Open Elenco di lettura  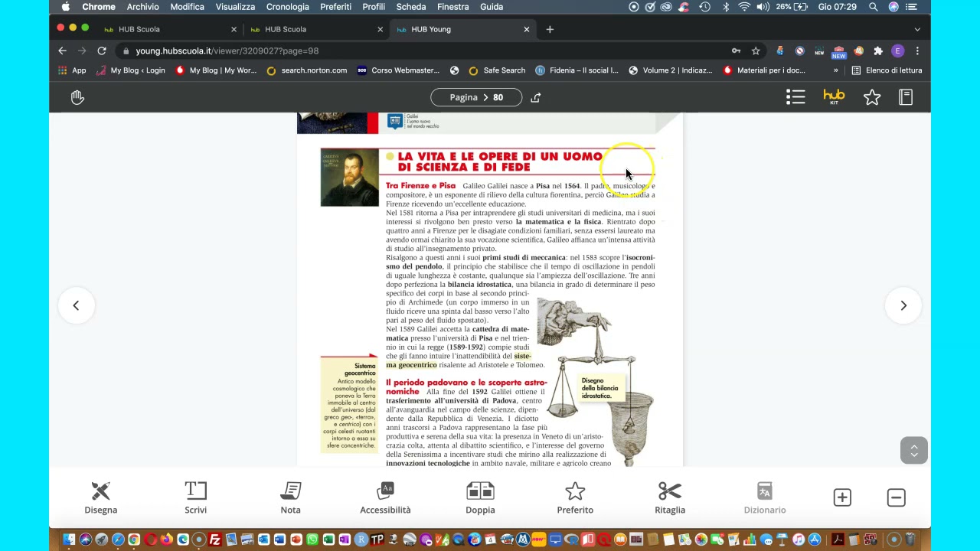(x=887, y=70)
